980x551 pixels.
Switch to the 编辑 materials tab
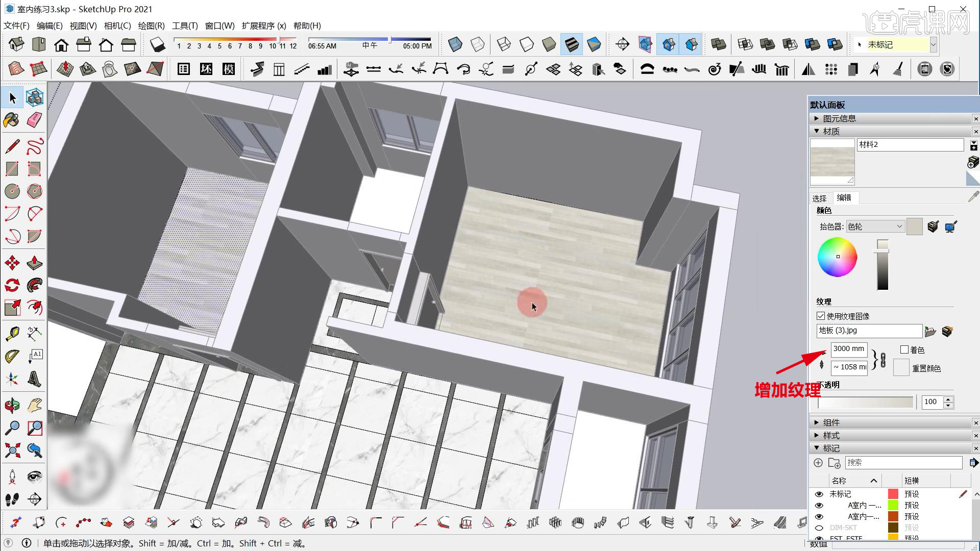click(844, 197)
